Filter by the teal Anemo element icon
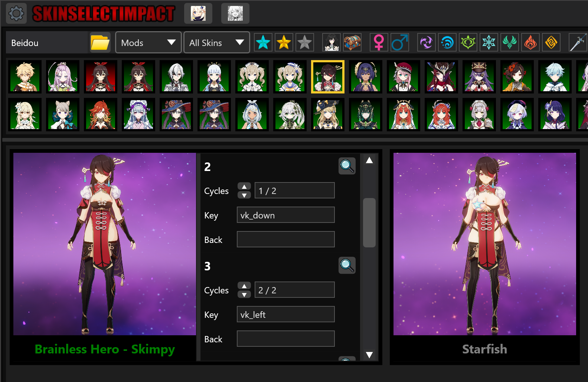The width and height of the screenshot is (588, 382). point(510,42)
